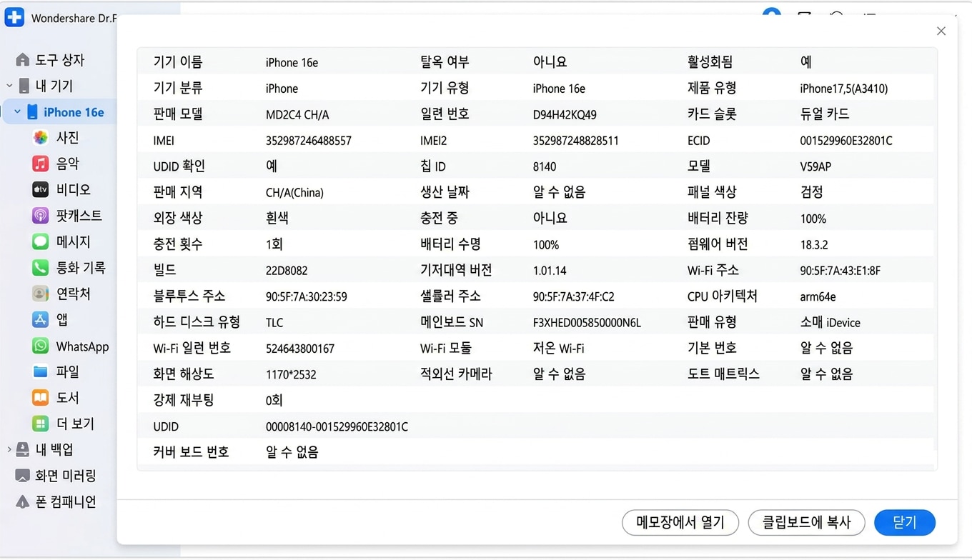Click hard disk type TLC
The width and height of the screenshot is (972, 560).
tap(274, 323)
